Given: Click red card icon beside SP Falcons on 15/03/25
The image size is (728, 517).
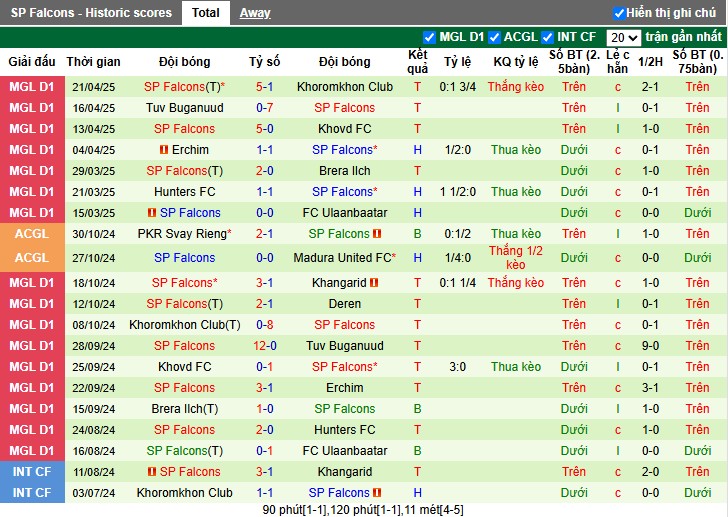Looking at the screenshot, I should [152, 213].
